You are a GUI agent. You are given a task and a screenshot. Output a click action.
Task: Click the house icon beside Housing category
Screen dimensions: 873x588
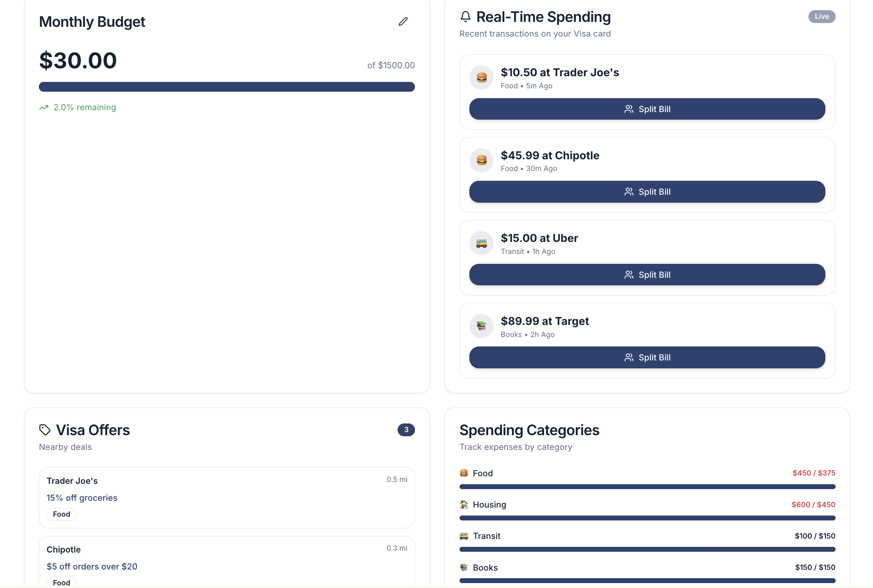pos(464,505)
